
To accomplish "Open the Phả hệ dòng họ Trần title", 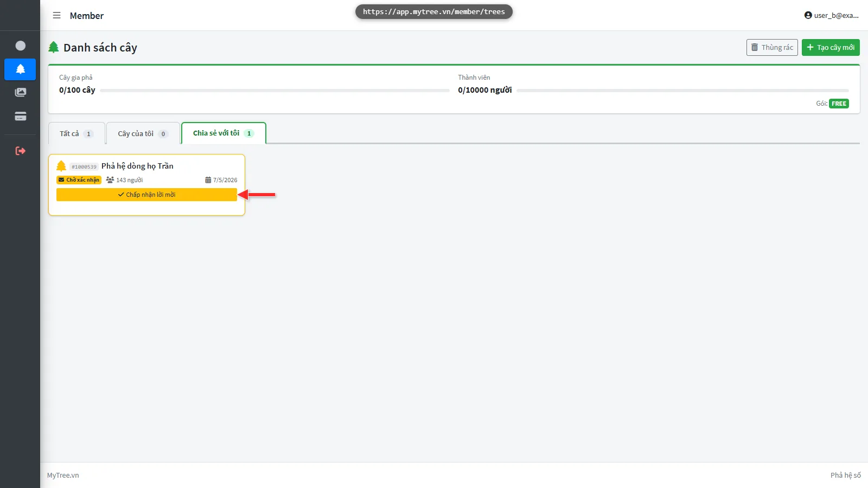I will coord(137,166).
